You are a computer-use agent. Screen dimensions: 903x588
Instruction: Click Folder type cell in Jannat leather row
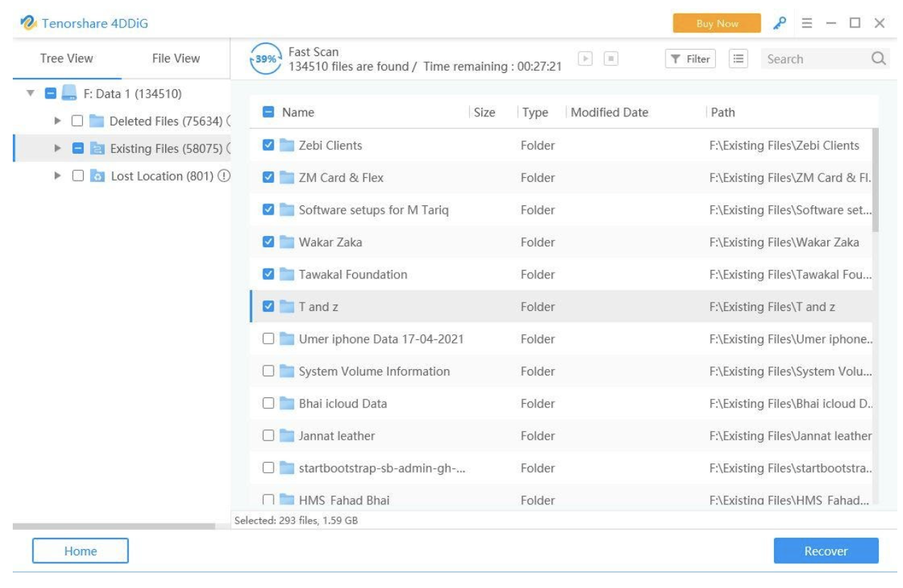(538, 436)
